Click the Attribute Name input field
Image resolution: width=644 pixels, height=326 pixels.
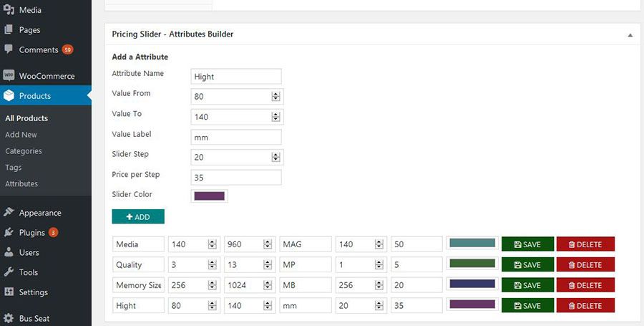236,77
